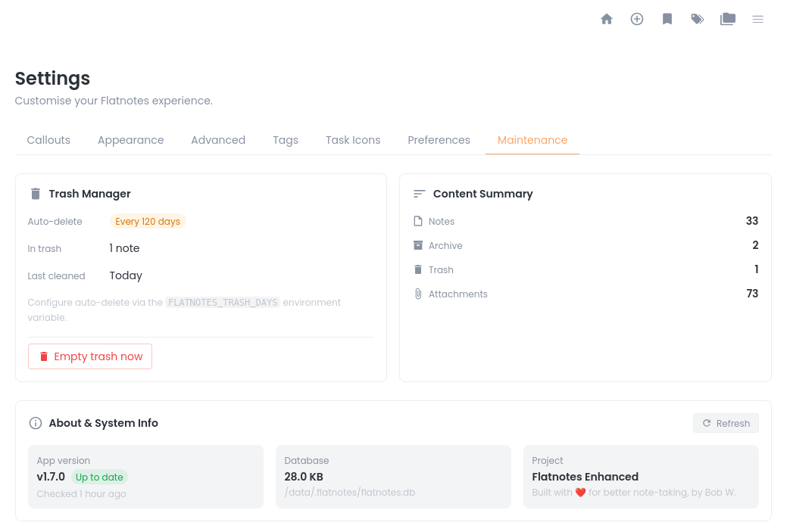Image resolution: width=787 pixels, height=532 pixels.
Task: Click Checked 1 hour ago text
Action: click(x=81, y=494)
